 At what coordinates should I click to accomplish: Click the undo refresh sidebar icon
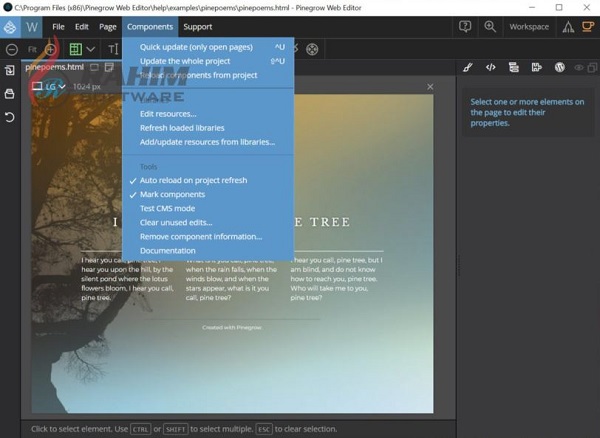point(10,117)
